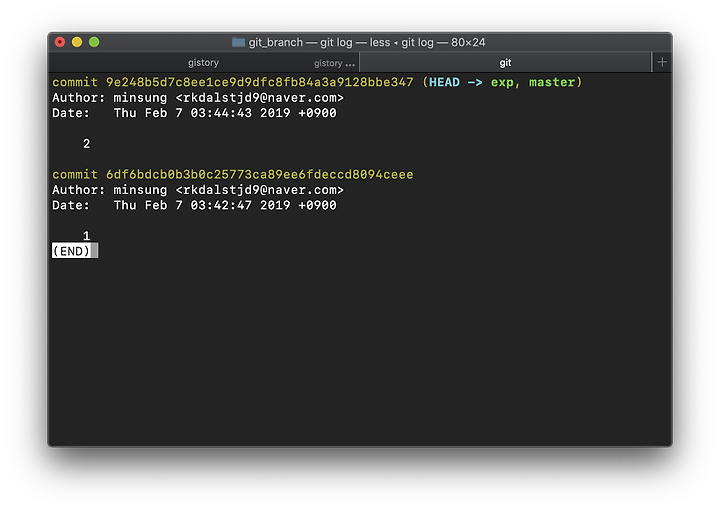Click date 'Thu Feb 7 03:44:43 2019'
The image size is (720, 510).
coord(202,113)
